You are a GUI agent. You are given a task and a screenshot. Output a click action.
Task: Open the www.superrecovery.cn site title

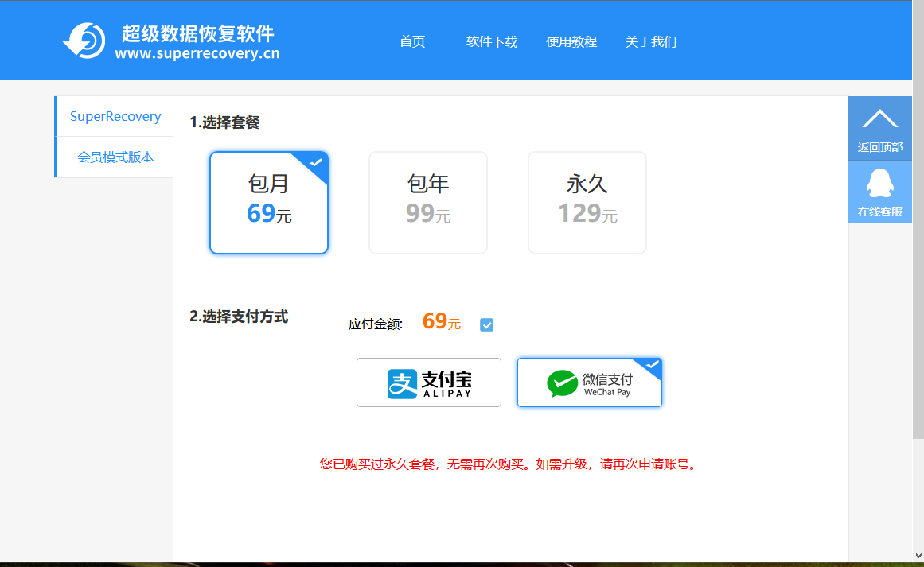point(197,53)
